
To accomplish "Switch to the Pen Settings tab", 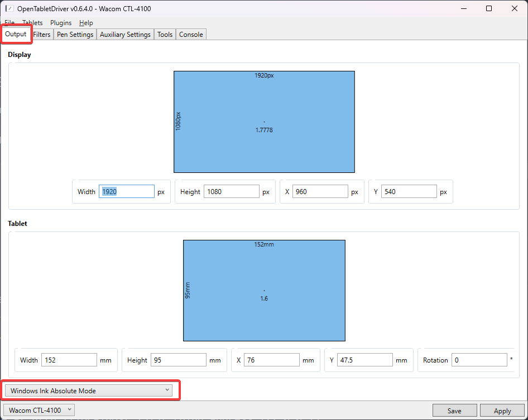I will point(75,35).
